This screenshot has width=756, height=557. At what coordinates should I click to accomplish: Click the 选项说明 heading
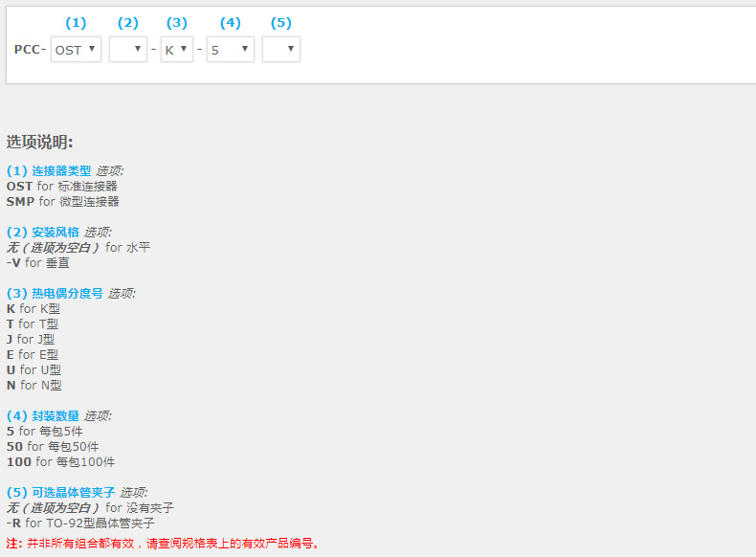39,143
